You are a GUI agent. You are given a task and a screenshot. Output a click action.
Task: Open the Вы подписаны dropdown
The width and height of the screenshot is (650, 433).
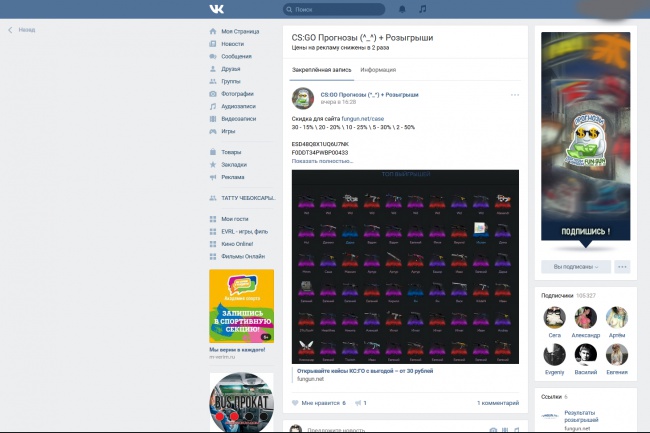click(576, 267)
